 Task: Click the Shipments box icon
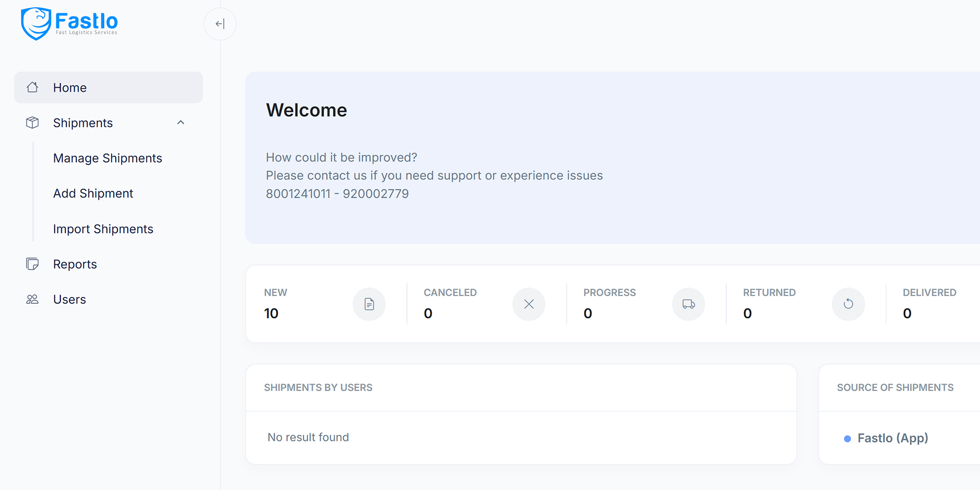coord(32,122)
